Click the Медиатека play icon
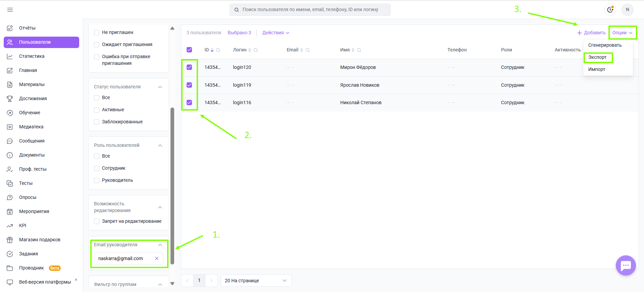 (x=10, y=127)
